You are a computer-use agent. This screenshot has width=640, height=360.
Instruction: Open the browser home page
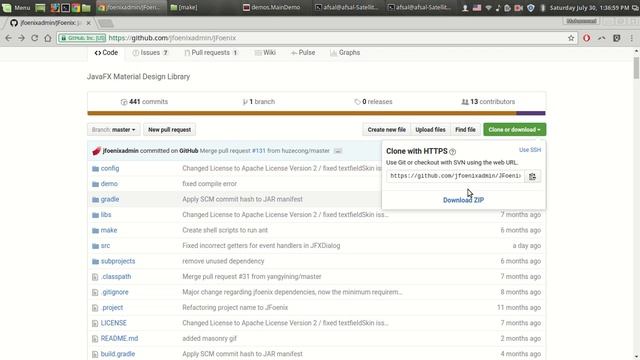point(48,38)
